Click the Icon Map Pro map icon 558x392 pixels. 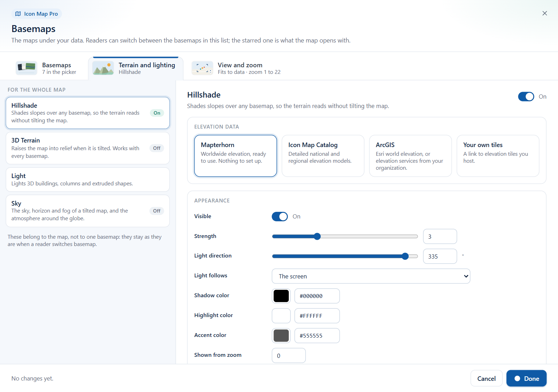coord(18,14)
